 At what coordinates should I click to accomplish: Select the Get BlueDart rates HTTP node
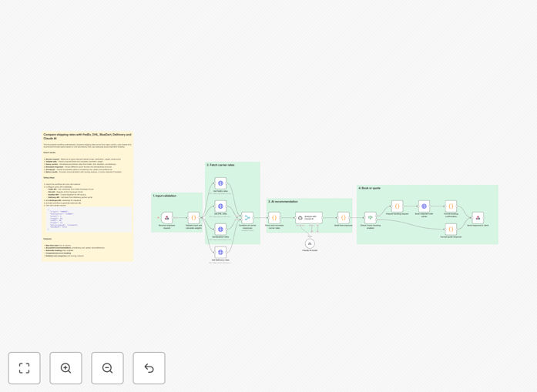[x=220, y=229]
